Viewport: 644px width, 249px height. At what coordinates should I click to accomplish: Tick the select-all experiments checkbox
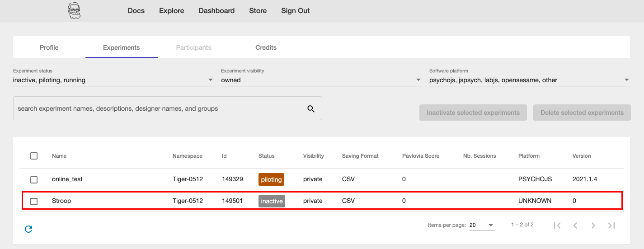pyautogui.click(x=34, y=156)
